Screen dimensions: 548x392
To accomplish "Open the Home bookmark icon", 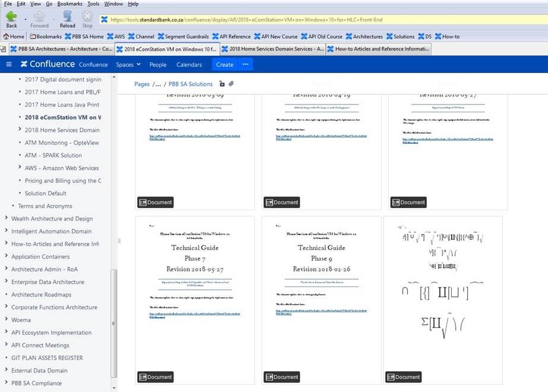I will [x=6, y=36].
